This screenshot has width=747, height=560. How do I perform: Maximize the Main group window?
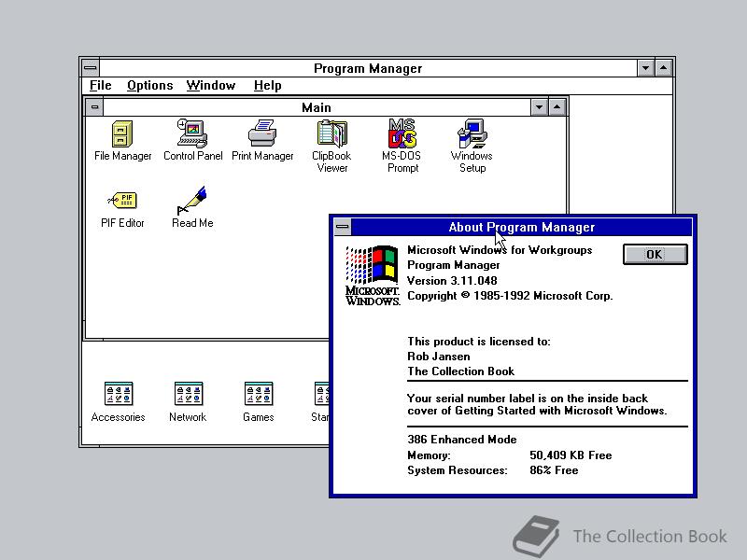pyautogui.click(x=557, y=107)
